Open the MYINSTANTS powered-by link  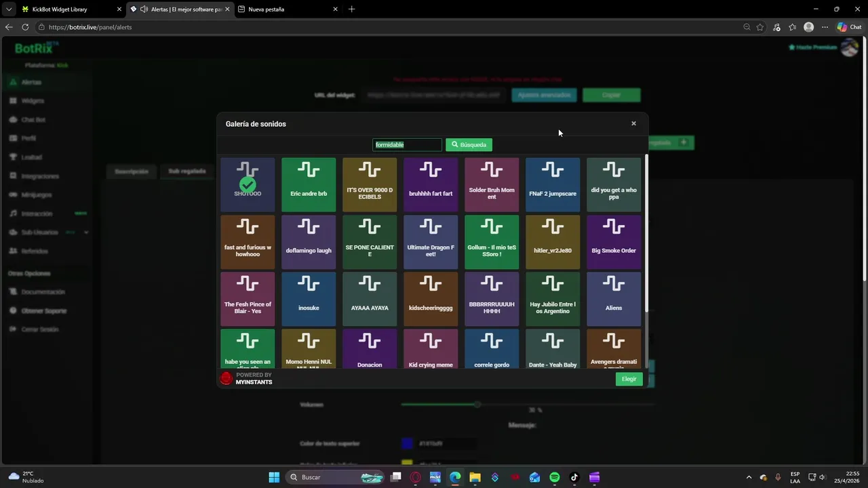[246, 378]
